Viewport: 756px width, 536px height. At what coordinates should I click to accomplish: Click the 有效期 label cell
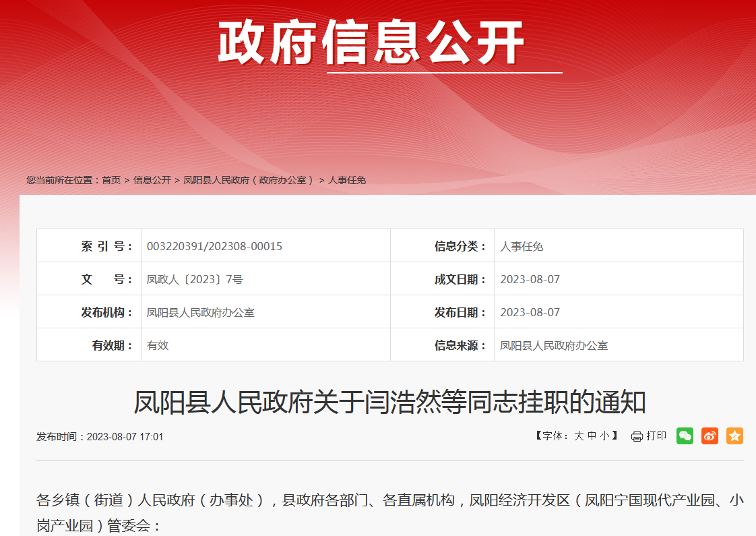tap(89, 345)
